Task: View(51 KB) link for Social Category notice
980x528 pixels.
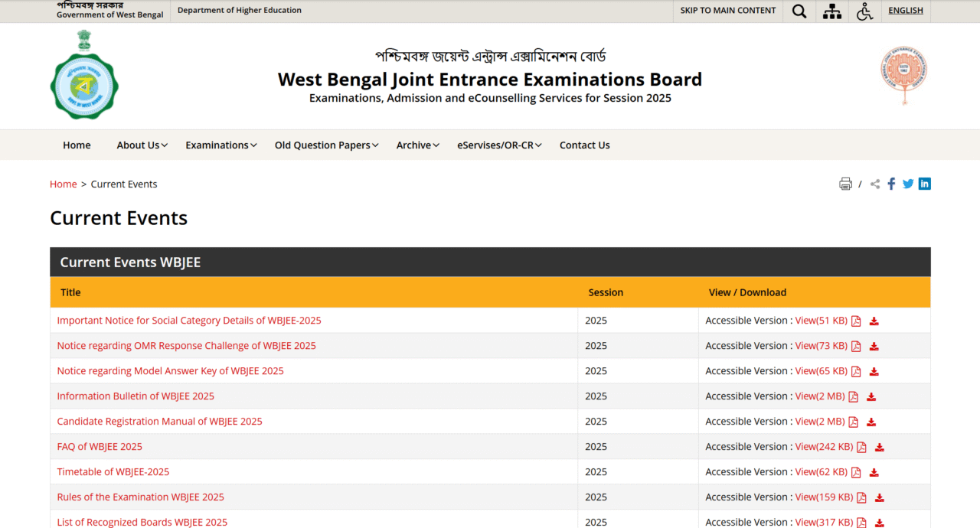Action: point(822,321)
